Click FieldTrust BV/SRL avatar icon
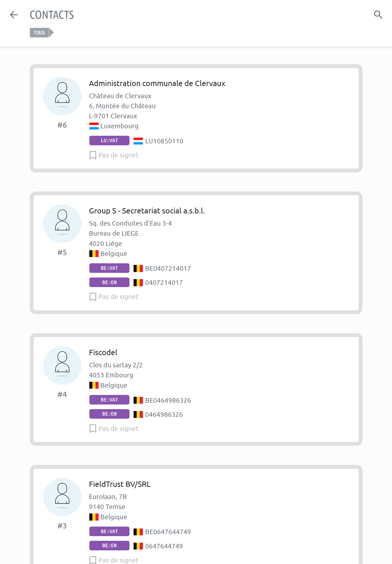Screen dimensions: 392x564 pyautogui.click(x=62, y=497)
